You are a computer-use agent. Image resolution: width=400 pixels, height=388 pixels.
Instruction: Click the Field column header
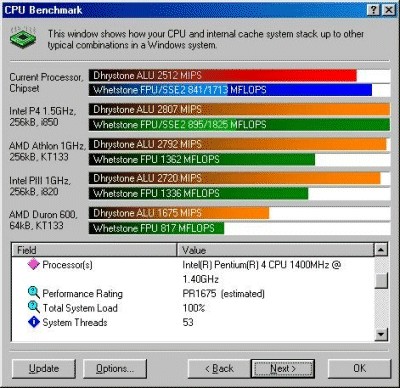pyautogui.click(x=94, y=250)
